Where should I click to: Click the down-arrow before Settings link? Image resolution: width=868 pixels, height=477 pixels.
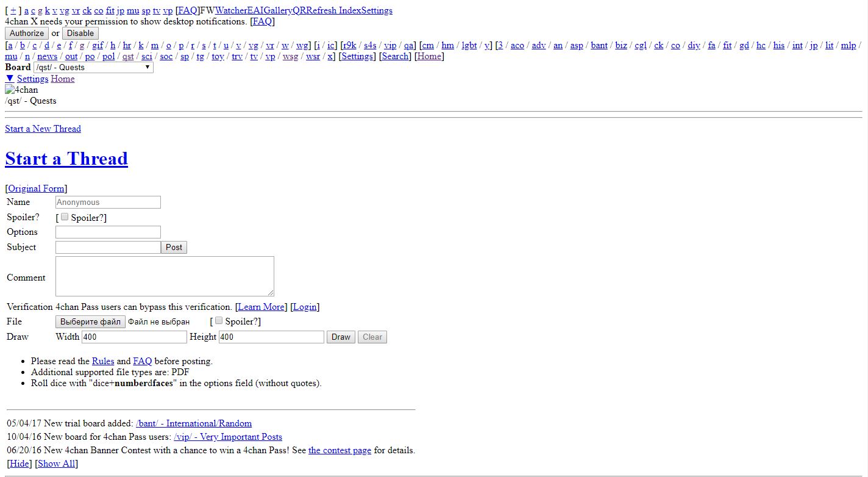pyautogui.click(x=10, y=79)
